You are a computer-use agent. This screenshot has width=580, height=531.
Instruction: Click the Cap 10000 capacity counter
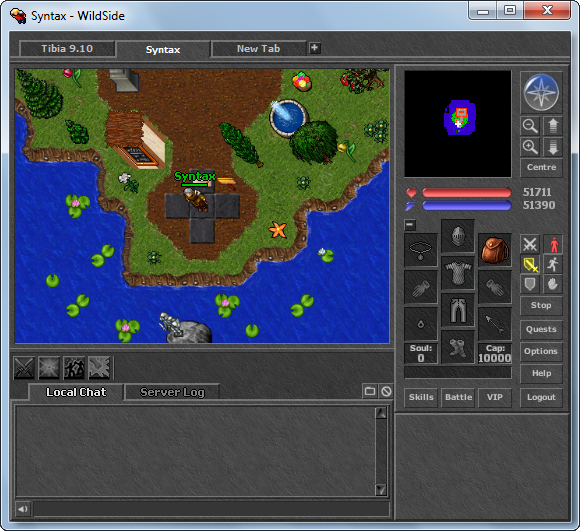[x=495, y=354]
